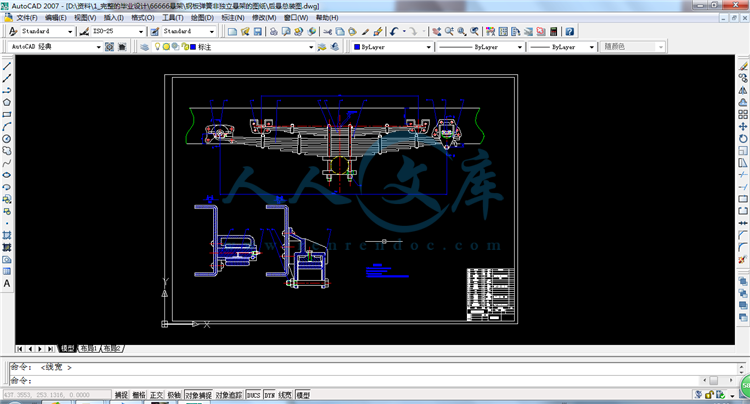Screen dimensions: 750x404
Task: Select the Multiline Text tool
Action: (7, 284)
